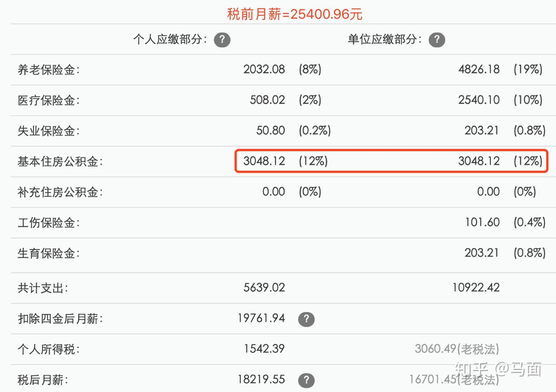Click employer housing fund value 3048.12
Viewport: 556px width, 392px height.
pos(479,161)
